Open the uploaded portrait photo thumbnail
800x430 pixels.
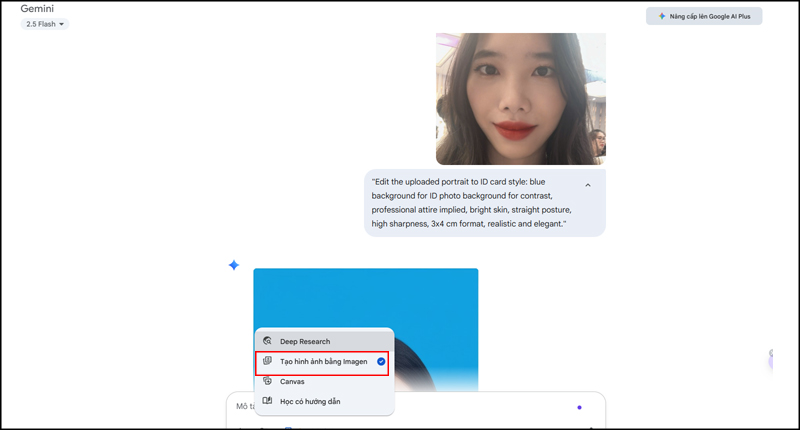pyautogui.click(x=520, y=99)
